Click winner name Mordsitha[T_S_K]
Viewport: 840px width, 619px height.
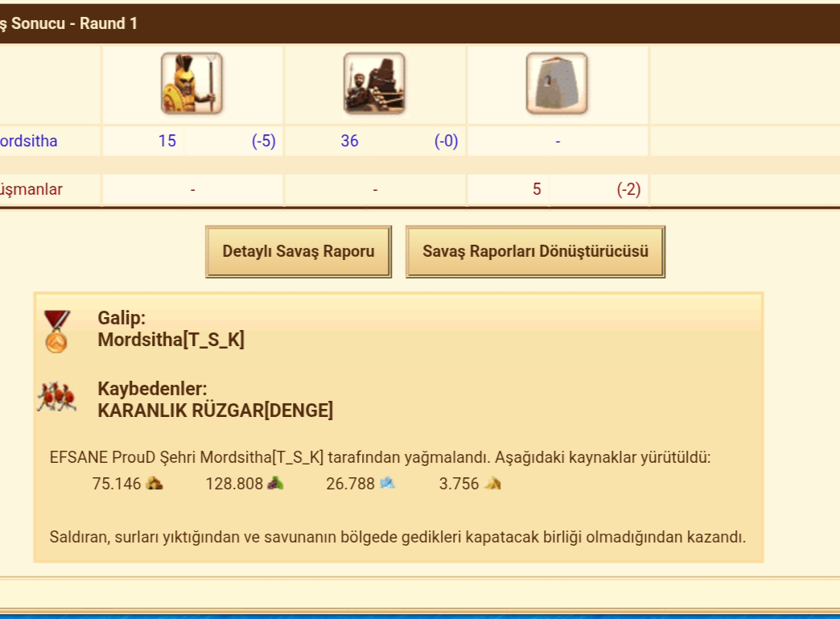pos(171,340)
